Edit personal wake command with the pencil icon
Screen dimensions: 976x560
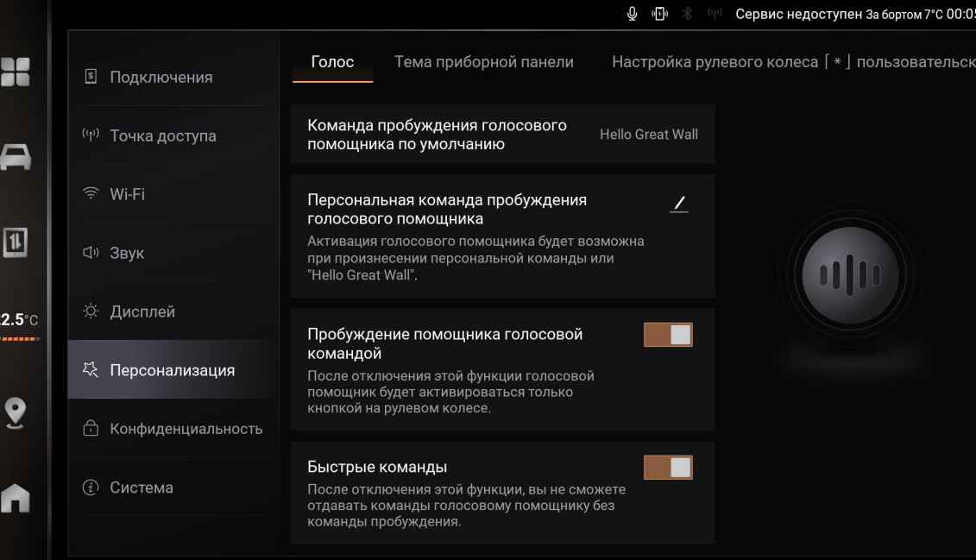(x=679, y=204)
